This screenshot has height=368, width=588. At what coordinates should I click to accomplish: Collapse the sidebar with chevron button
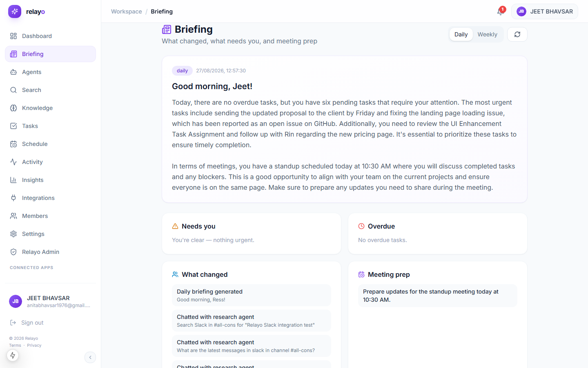90,357
